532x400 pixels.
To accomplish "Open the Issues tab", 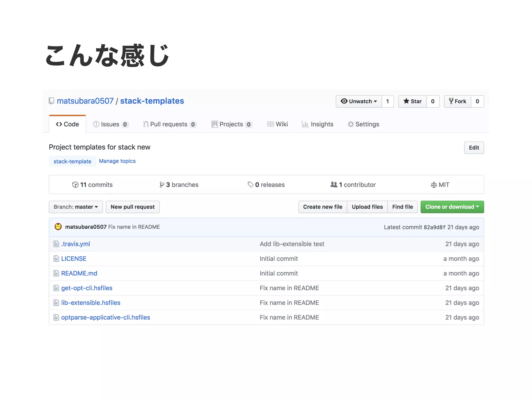I will click(111, 124).
